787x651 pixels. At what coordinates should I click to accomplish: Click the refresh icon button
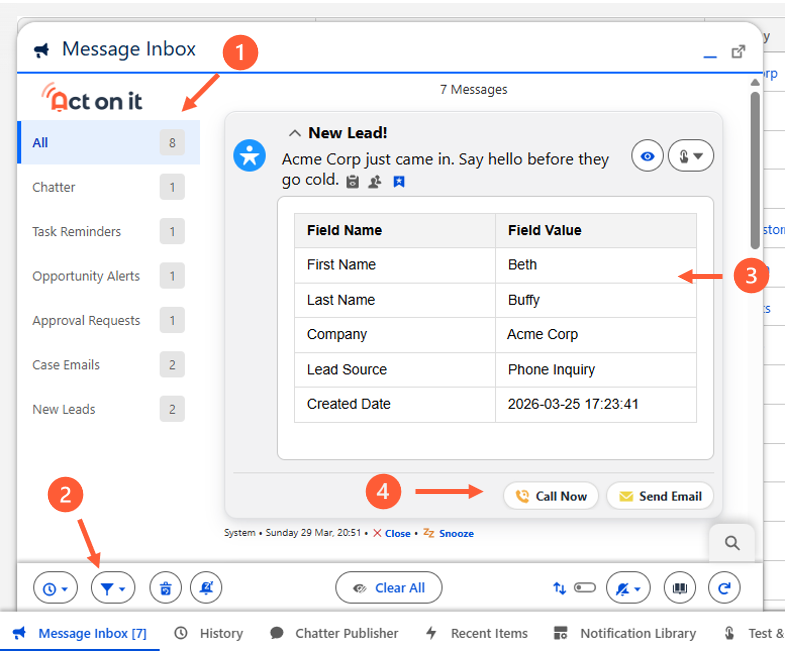point(724,588)
